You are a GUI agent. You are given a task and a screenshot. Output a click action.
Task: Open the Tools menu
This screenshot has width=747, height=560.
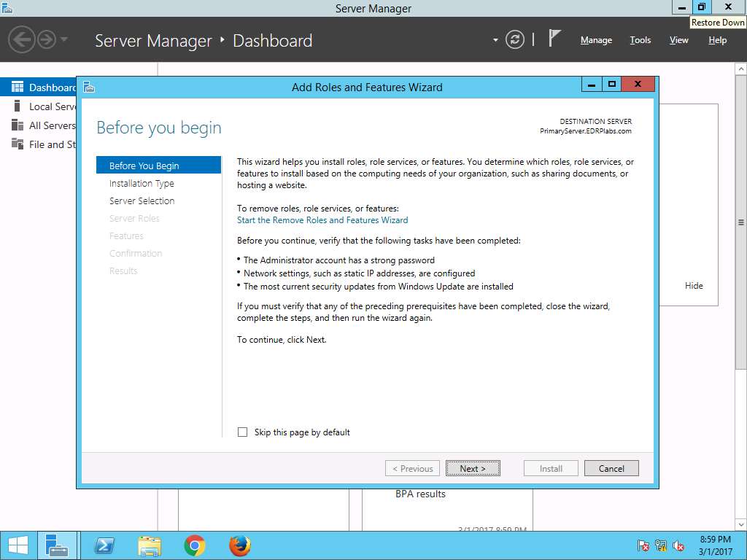point(640,40)
